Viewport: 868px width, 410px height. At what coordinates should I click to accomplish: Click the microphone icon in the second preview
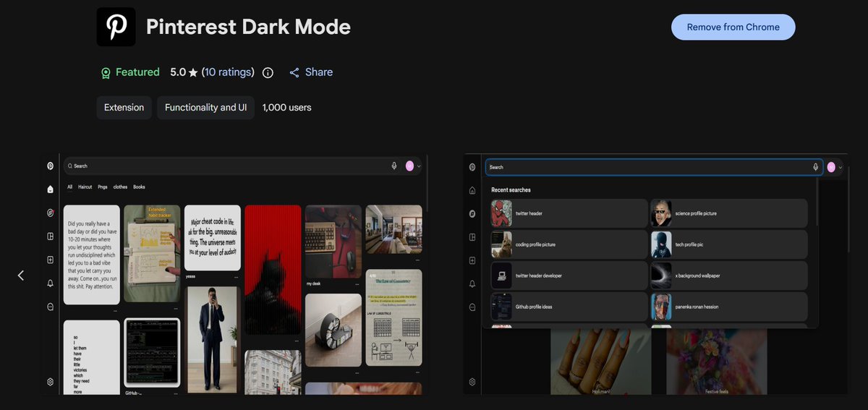click(x=815, y=167)
